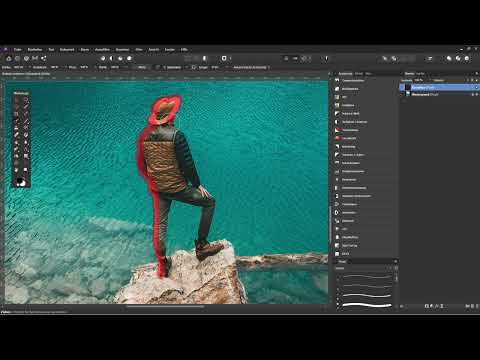Click the colour swatches in the Werkzeuge panel
The image size is (480, 360).
21,182
